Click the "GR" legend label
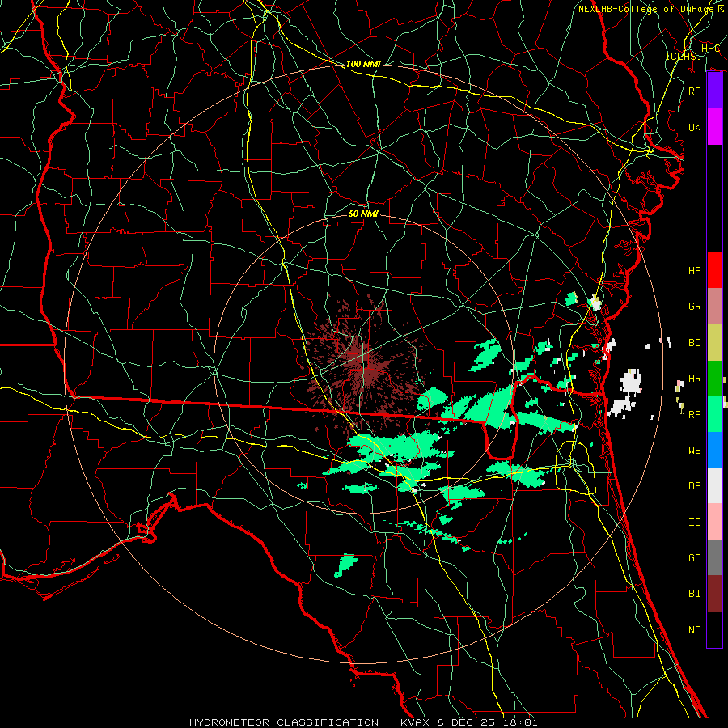 [695, 307]
